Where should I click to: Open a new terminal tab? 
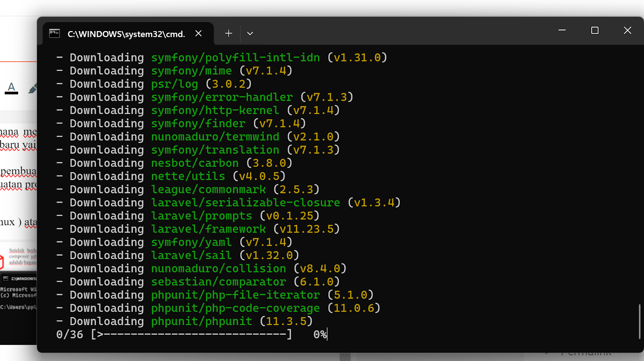pos(229,33)
